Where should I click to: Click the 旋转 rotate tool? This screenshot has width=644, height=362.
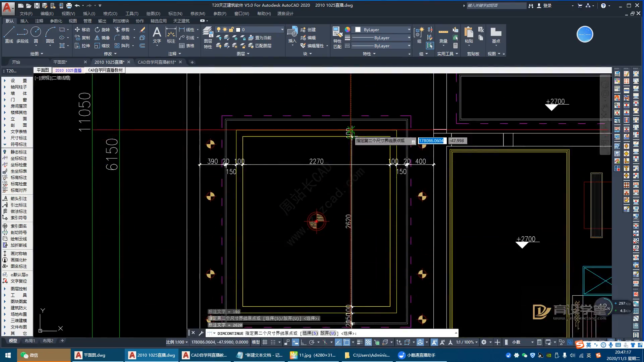(102, 29)
